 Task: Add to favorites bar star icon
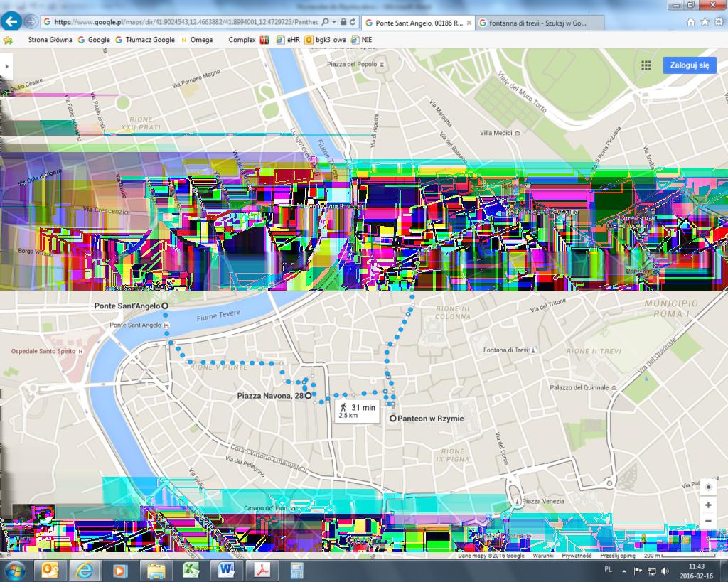pyautogui.click(x=8, y=40)
